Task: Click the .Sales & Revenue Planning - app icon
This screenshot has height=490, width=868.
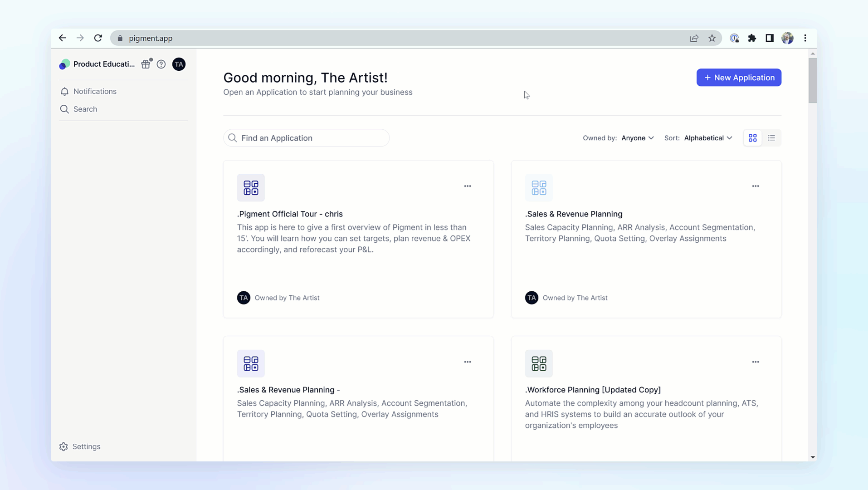Action: coord(251,363)
